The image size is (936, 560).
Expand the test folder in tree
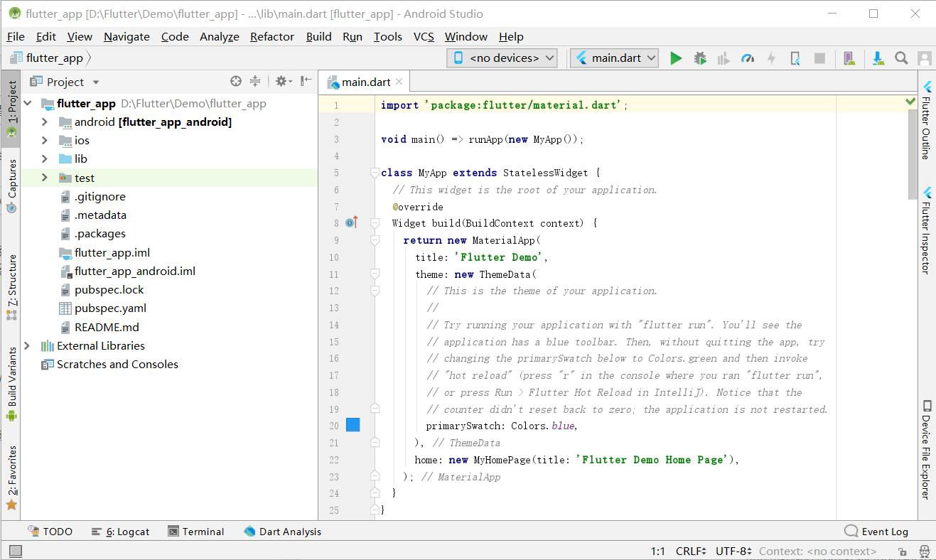coord(44,178)
